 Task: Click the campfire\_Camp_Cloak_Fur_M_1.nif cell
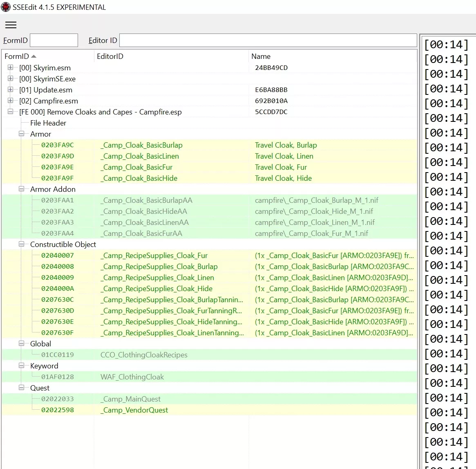point(311,233)
